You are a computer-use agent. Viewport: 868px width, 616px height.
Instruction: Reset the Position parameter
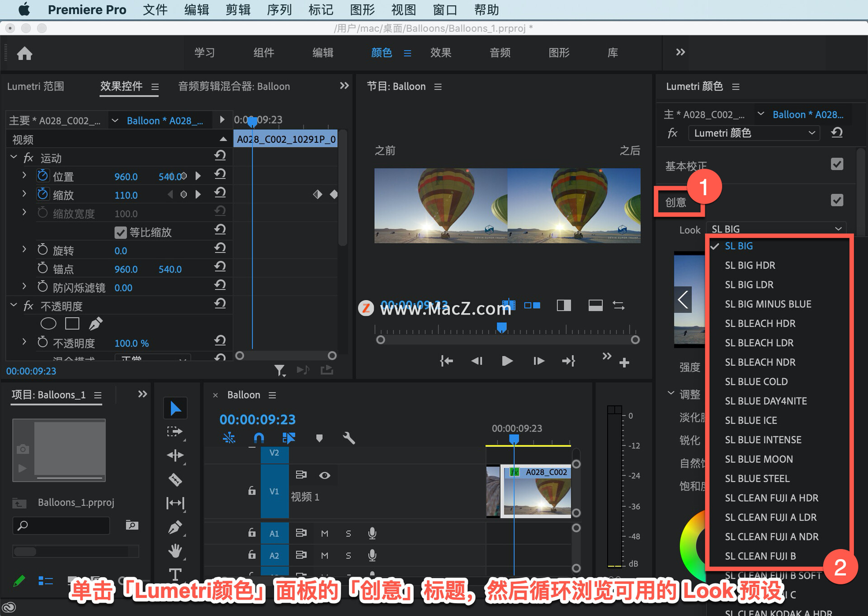[220, 174]
